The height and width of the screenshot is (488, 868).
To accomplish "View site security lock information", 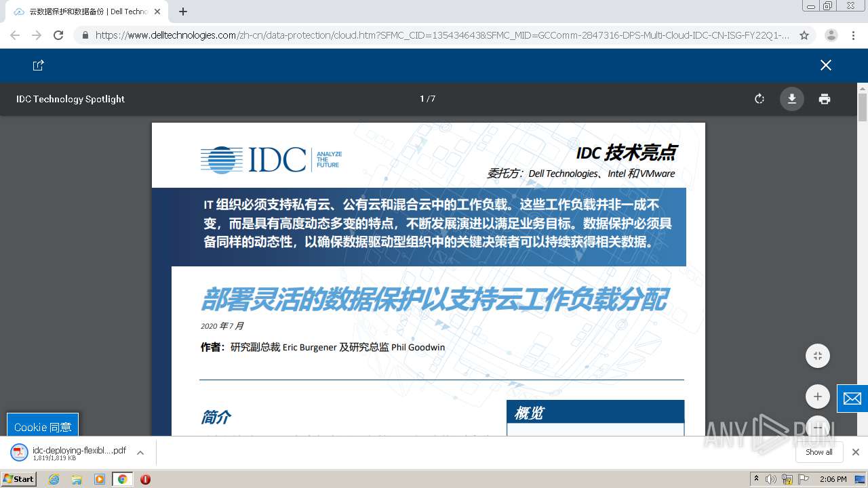I will click(x=85, y=35).
